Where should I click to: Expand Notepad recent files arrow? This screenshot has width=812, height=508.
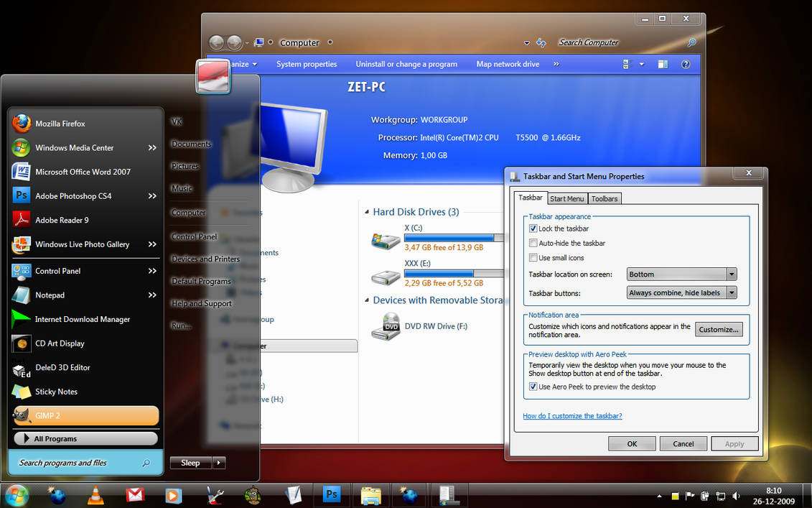click(152, 295)
